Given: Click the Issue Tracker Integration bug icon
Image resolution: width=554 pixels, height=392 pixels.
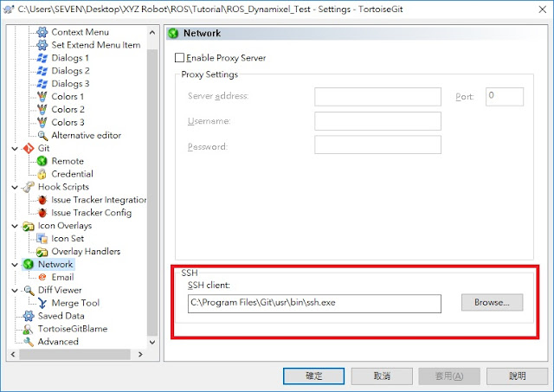Looking at the screenshot, I should (x=42, y=200).
